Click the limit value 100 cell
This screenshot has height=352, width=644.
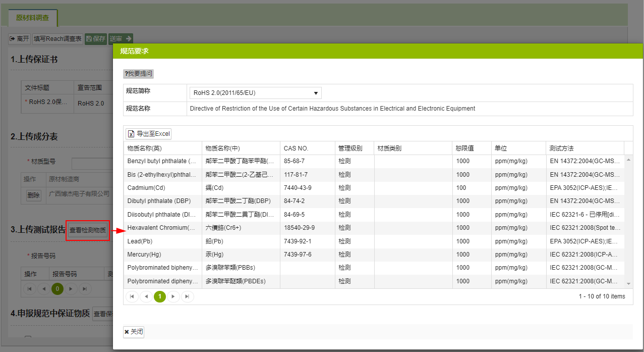point(472,188)
